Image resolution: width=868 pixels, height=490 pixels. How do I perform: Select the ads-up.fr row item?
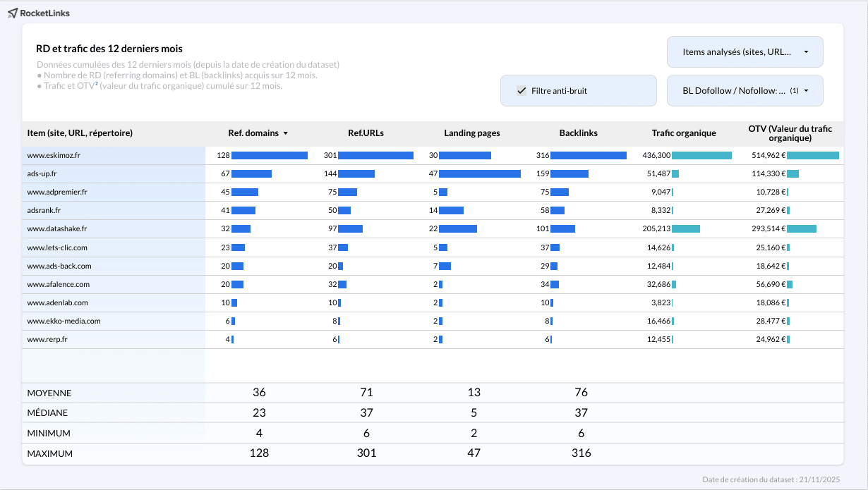(42, 173)
